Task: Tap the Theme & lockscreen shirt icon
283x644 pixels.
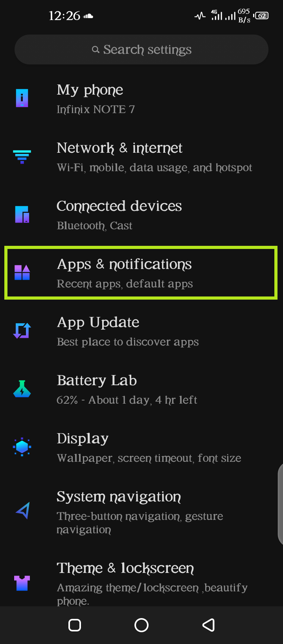Action: pyautogui.click(x=22, y=583)
